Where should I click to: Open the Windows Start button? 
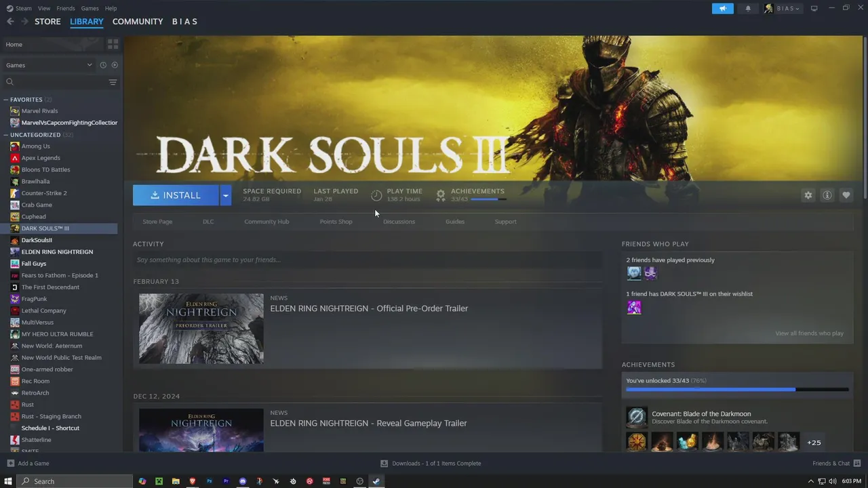click(x=8, y=481)
